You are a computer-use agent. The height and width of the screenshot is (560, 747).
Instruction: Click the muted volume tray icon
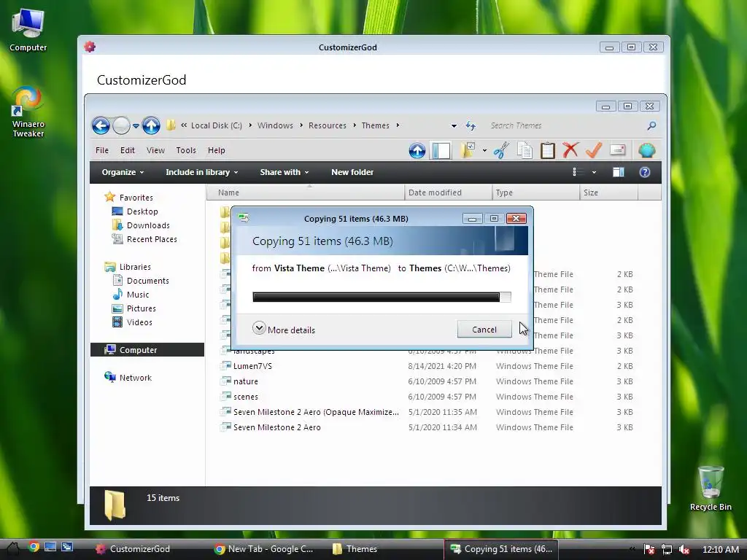[684, 549]
